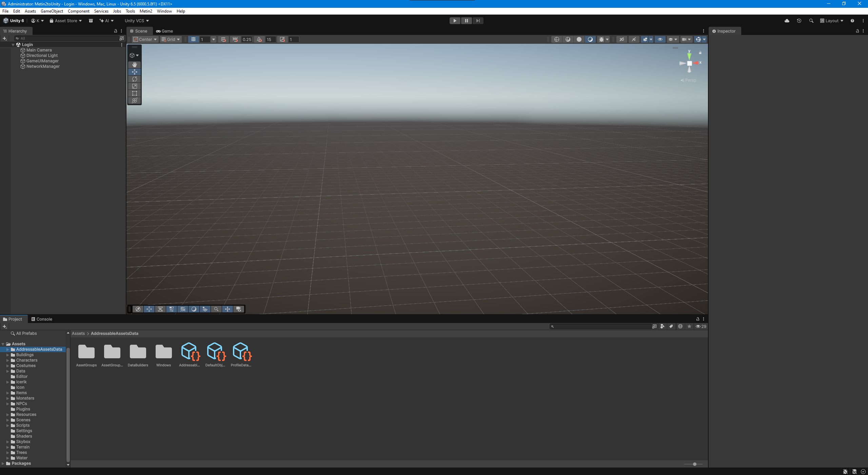This screenshot has width=868, height=475.
Task: Toggle scene visibility eye button
Action: (x=660, y=39)
